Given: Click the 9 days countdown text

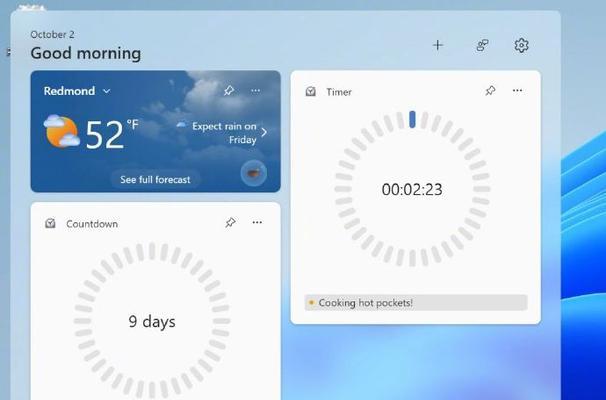Looking at the screenshot, I should (x=152, y=322).
